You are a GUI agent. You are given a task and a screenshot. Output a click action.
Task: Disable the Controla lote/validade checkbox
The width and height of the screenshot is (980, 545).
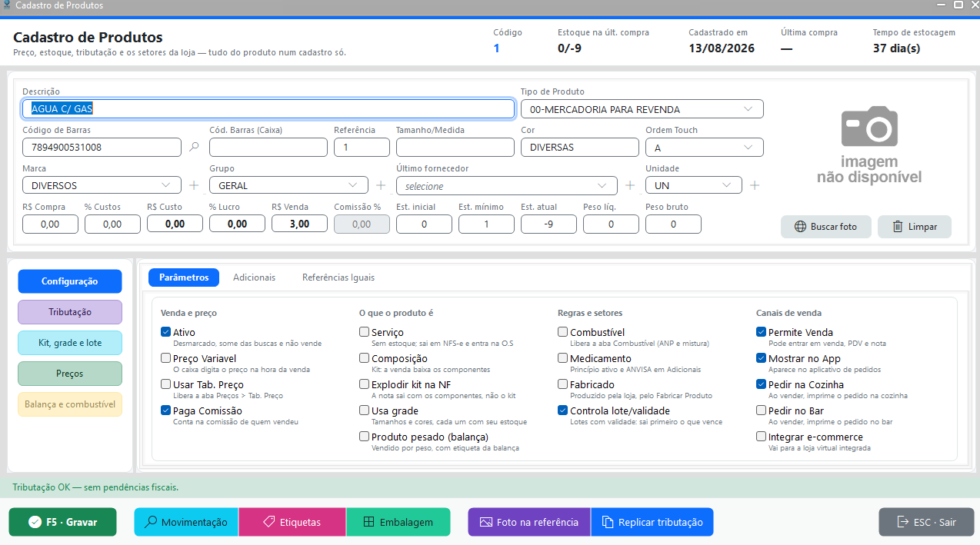563,411
